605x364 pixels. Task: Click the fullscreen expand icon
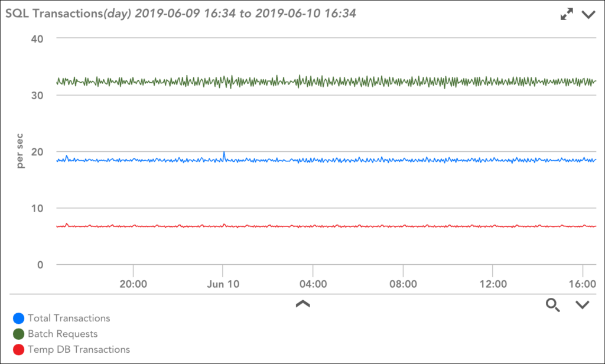point(566,13)
